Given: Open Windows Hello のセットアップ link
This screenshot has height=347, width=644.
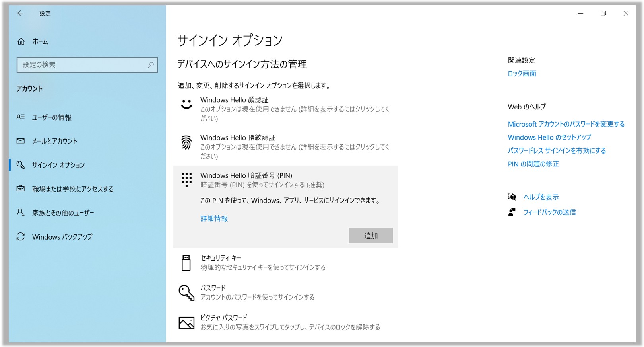Looking at the screenshot, I should click(549, 137).
